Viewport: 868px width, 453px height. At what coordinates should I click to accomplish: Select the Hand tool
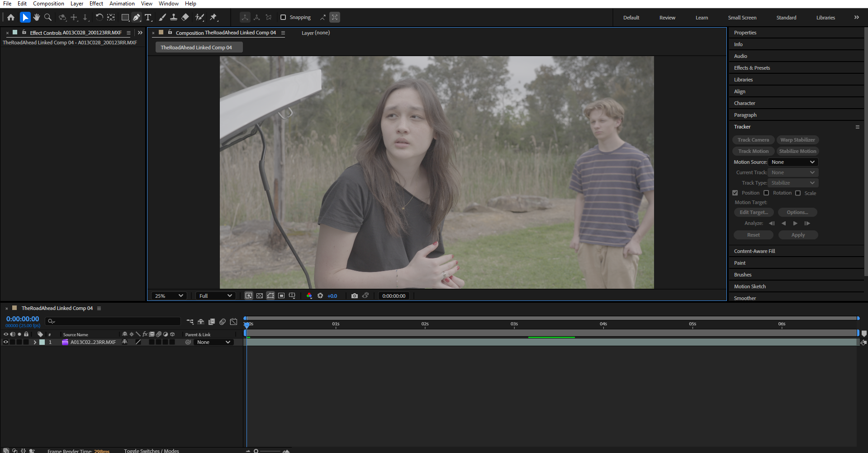pos(36,17)
